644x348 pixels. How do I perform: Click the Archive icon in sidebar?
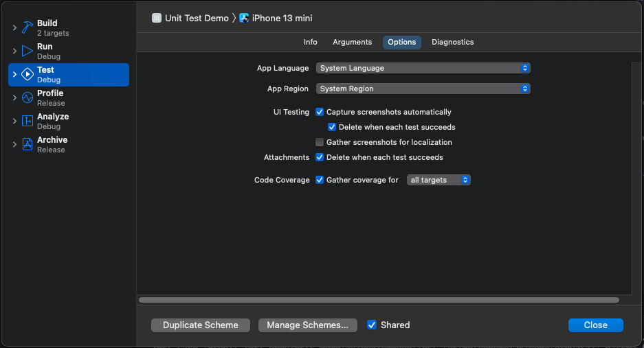(27, 144)
